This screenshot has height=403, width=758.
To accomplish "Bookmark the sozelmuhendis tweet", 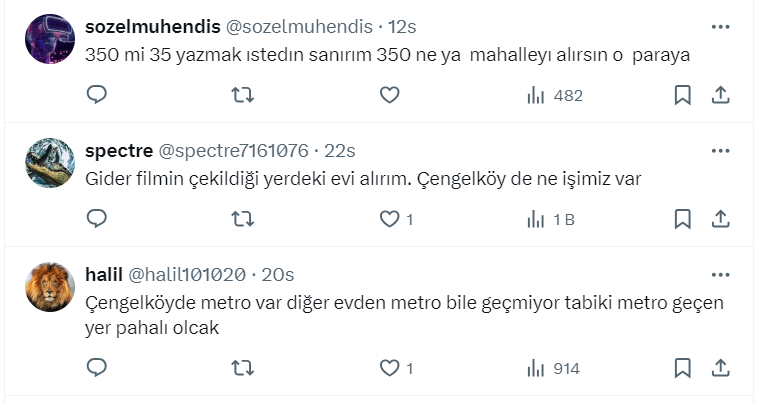I will click(x=682, y=95).
